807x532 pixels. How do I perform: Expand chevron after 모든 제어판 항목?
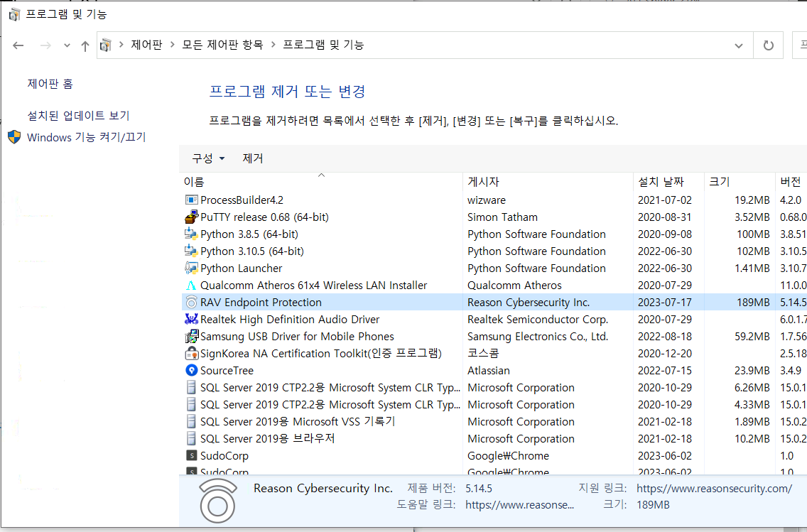click(x=273, y=45)
